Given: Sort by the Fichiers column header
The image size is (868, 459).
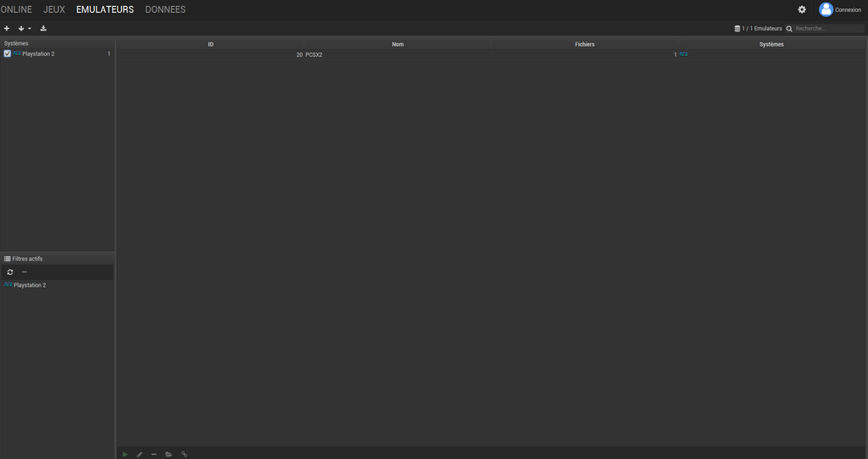Looking at the screenshot, I should coord(585,44).
